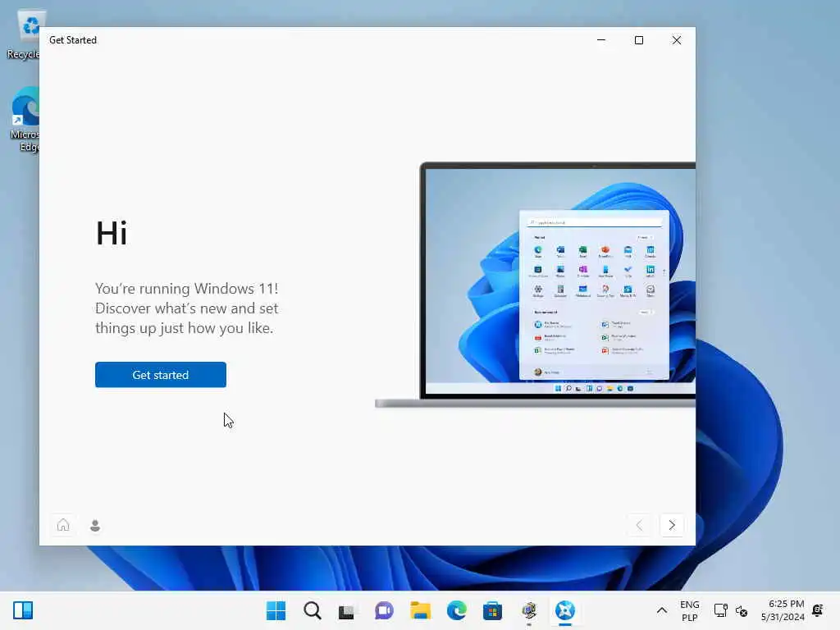Open the muted volume tray icon
Viewport: 840px width, 630px height.
click(x=742, y=610)
